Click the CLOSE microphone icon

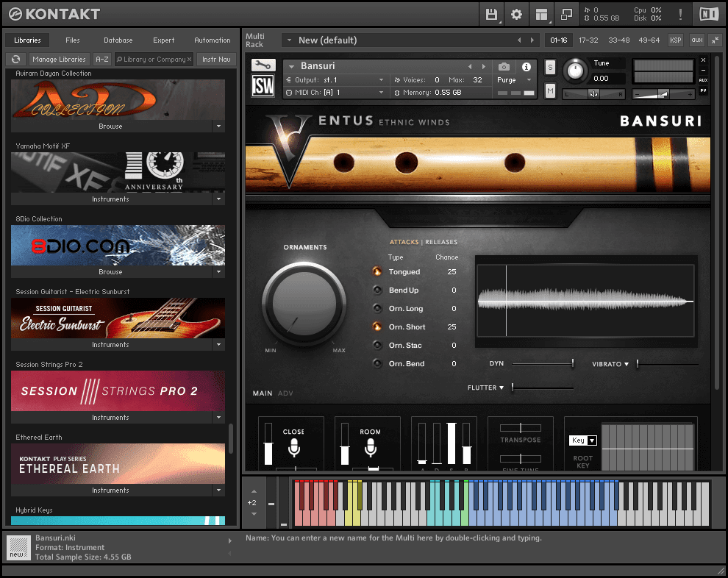click(x=294, y=448)
